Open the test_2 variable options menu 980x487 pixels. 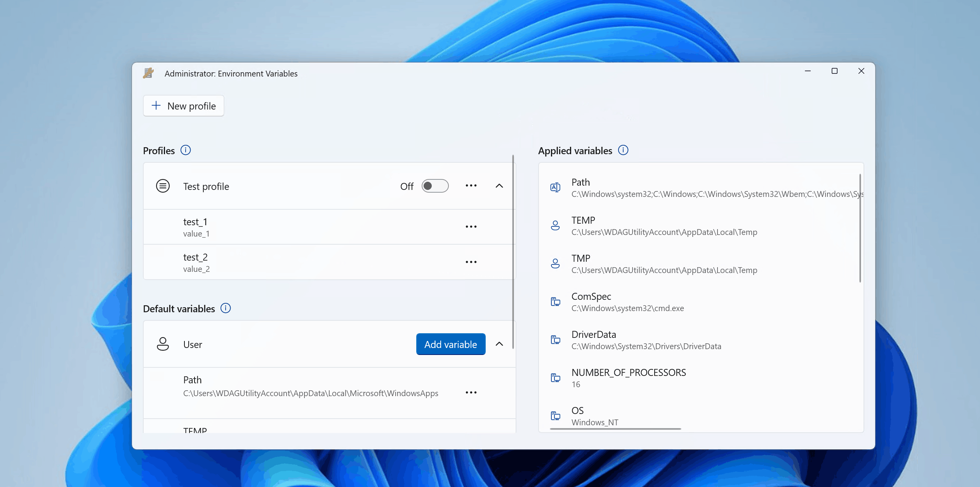point(471,262)
